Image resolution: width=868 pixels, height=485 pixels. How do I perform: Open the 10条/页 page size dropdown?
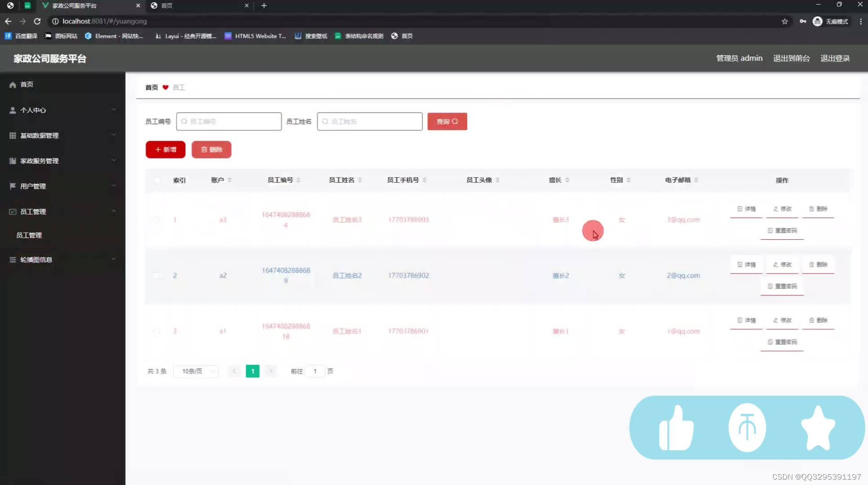196,371
